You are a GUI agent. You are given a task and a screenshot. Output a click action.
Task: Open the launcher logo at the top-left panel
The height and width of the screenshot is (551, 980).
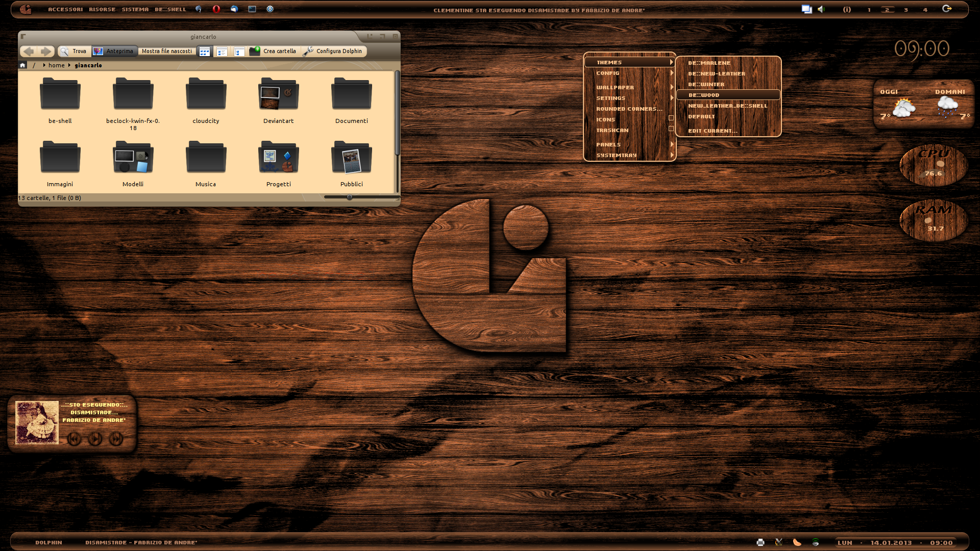26,9
